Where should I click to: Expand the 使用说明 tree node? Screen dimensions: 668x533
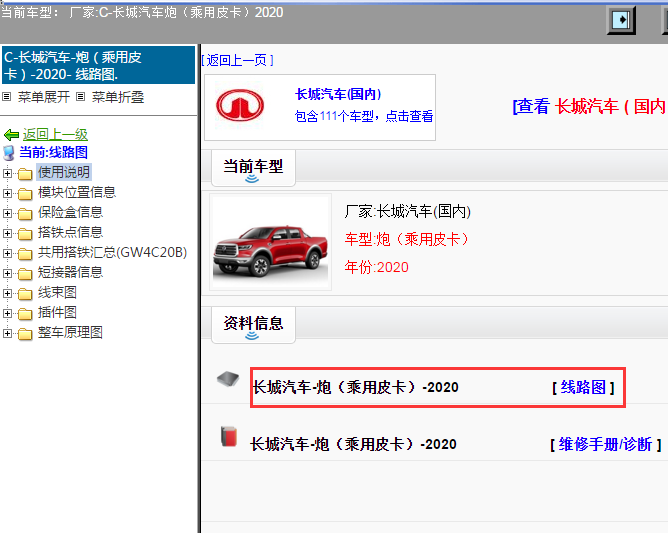(x=7, y=173)
